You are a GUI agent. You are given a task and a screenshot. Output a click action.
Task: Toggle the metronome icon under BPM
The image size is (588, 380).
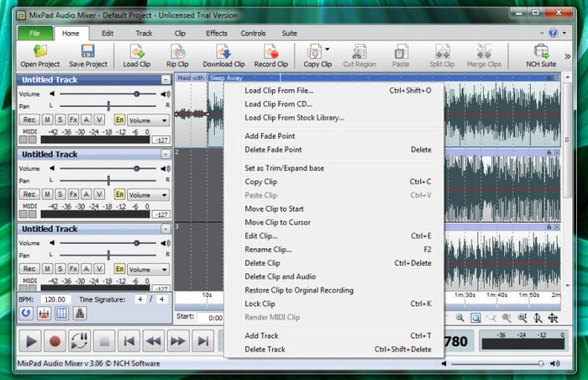(80, 313)
